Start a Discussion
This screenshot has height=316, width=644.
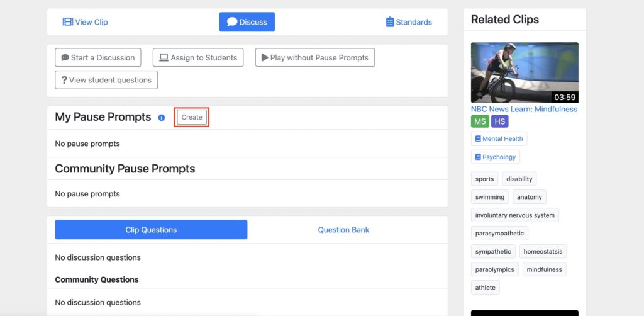(98, 57)
